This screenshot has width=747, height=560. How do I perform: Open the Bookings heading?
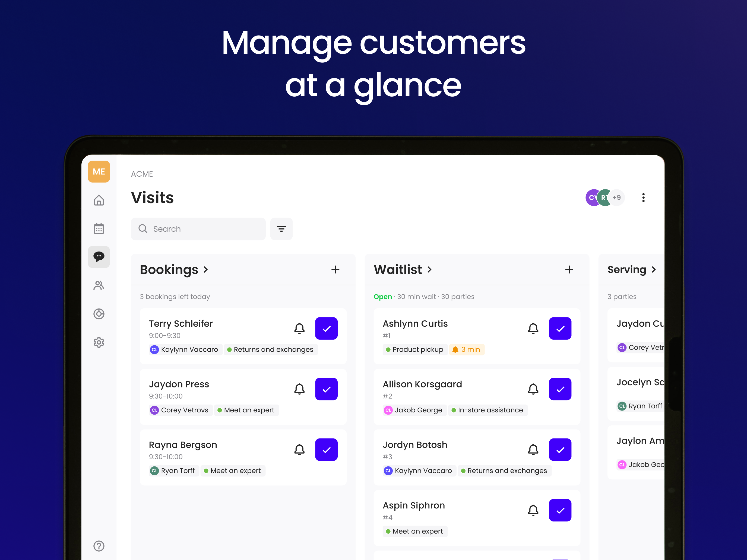pyautogui.click(x=169, y=270)
